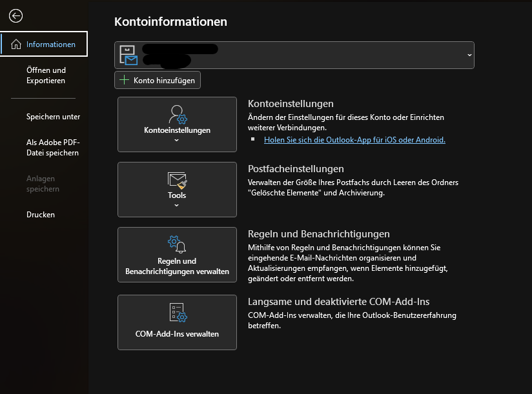Click the Regeln gear and bell icon

pyautogui.click(x=177, y=244)
